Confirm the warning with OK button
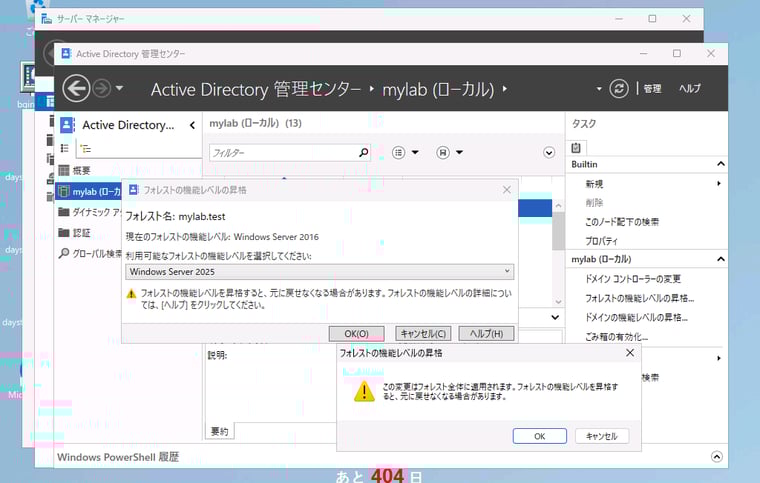Image resolution: width=760 pixels, height=483 pixels. tap(539, 436)
